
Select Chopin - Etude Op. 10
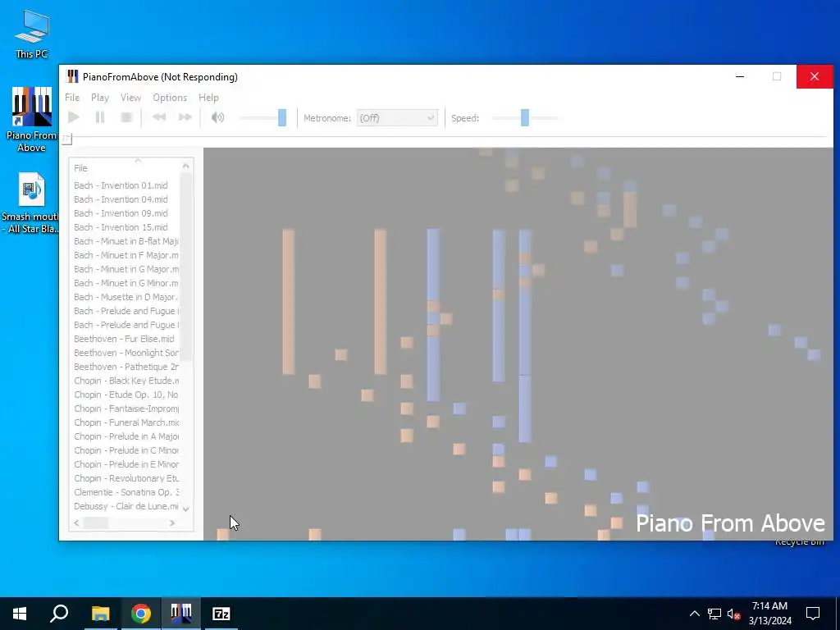[126, 395]
